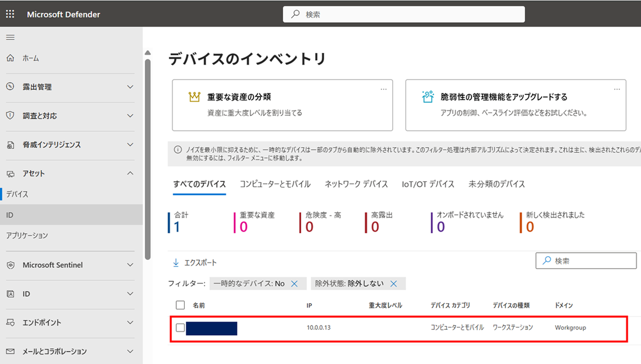The height and width of the screenshot is (364, 641).
Task: Expand the ID section chevron
Action: (130, 294)
